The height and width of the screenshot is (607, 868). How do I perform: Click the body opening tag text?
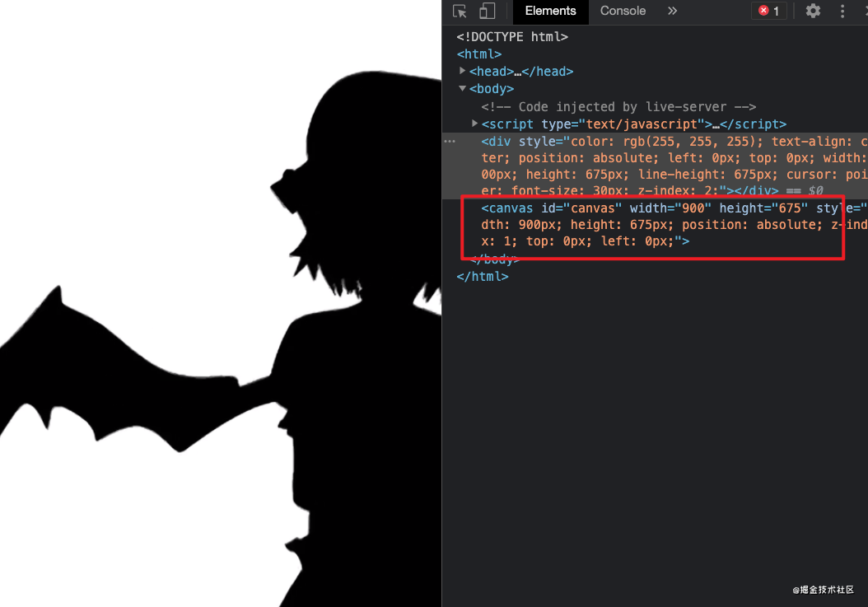492,89
